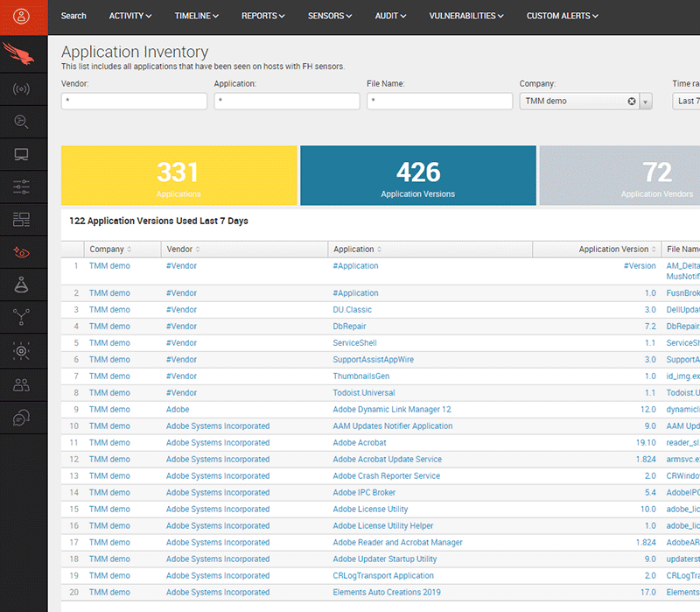Open the Custom Alerts menu
The height and width of the screenshot is (612, 700).
(563, 16)
